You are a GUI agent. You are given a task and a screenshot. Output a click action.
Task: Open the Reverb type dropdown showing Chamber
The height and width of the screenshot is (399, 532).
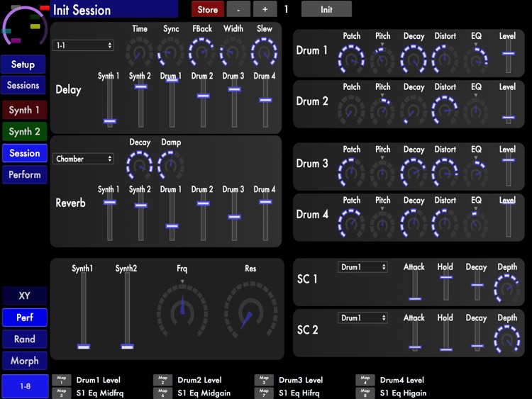coord(83,159)
